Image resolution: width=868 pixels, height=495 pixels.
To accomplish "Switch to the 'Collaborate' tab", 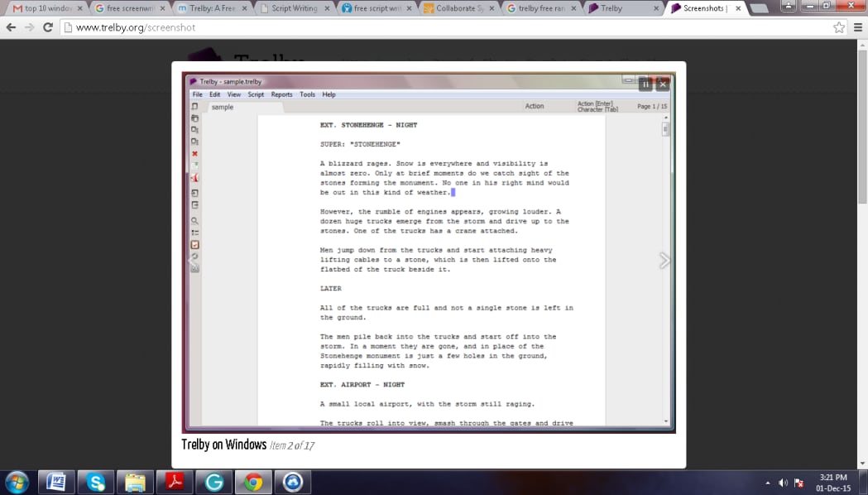I will click(460, 8).
